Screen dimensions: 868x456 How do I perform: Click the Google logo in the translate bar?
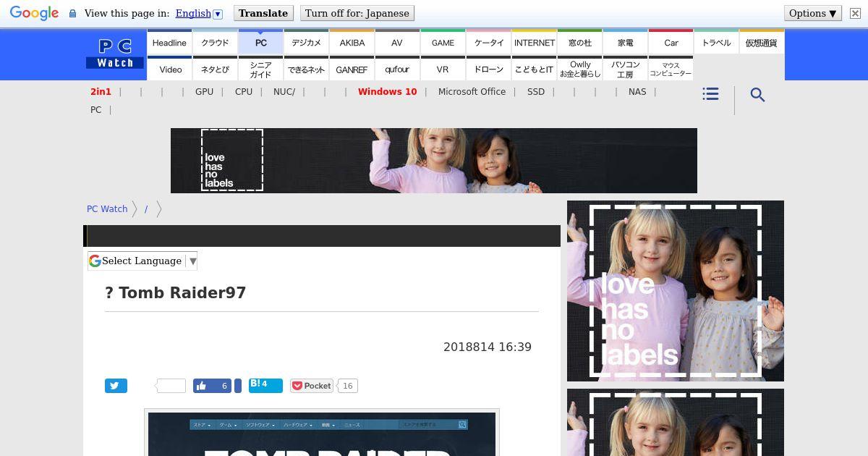coord(34,13)
